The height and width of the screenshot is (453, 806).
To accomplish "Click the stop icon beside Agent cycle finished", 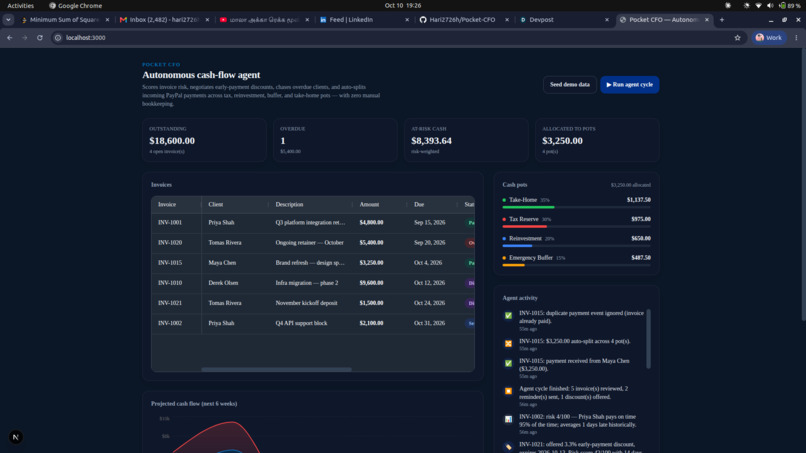I will (x=508, y=391).
